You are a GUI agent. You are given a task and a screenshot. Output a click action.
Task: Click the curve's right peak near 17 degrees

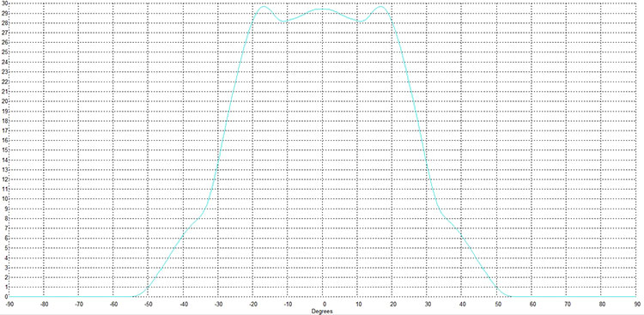pyautogui.click(x=381, y=6)
